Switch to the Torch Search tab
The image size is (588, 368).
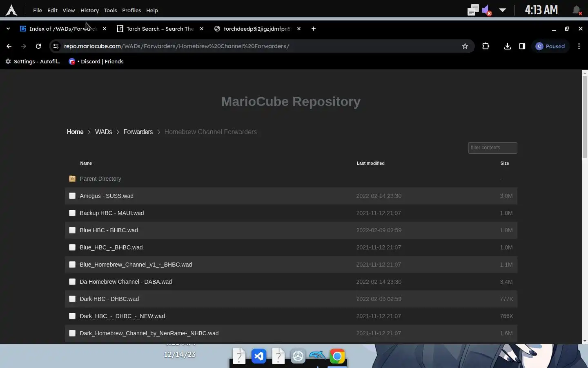(x=160, y=29)
